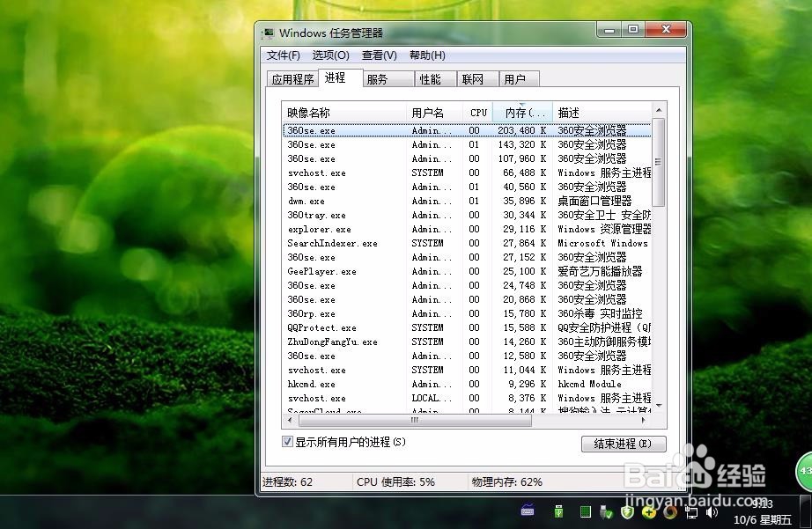Click the 进程数: 62 status bar entry
The width and height of the screenshot is (812, 529).
(x=288, y=481)
